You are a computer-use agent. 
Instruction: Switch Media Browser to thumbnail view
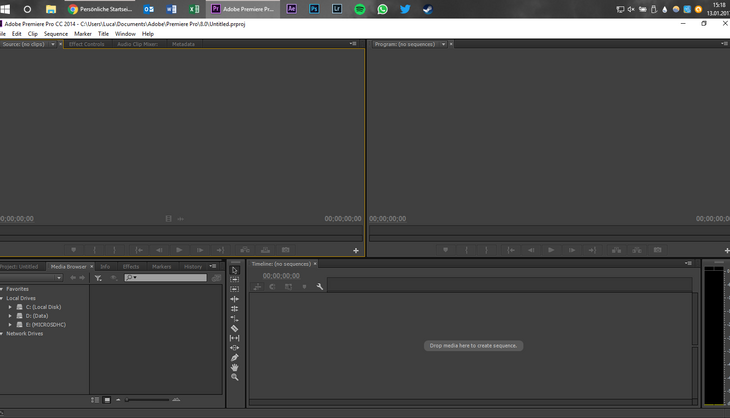107,400
